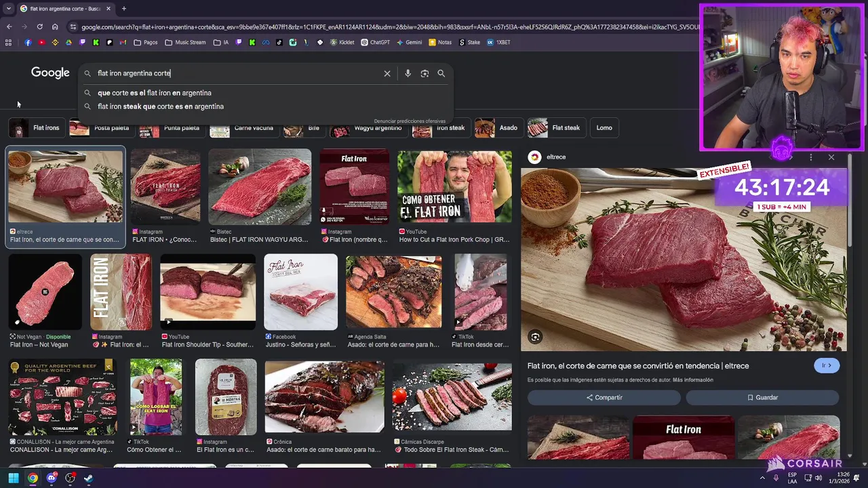Filter images by 'Iron steak' chip
This screenshot has width=868, height=488.
click(x=440, y=127)
